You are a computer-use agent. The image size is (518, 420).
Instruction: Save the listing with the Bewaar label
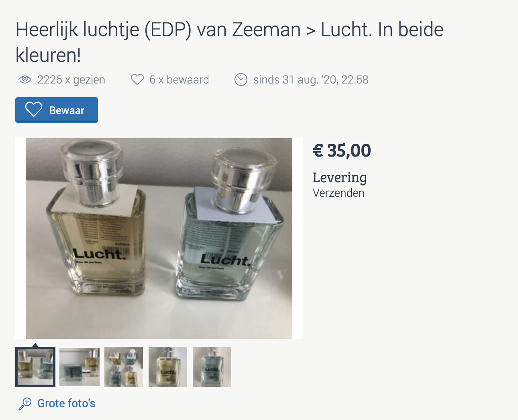tap(57, 110)
